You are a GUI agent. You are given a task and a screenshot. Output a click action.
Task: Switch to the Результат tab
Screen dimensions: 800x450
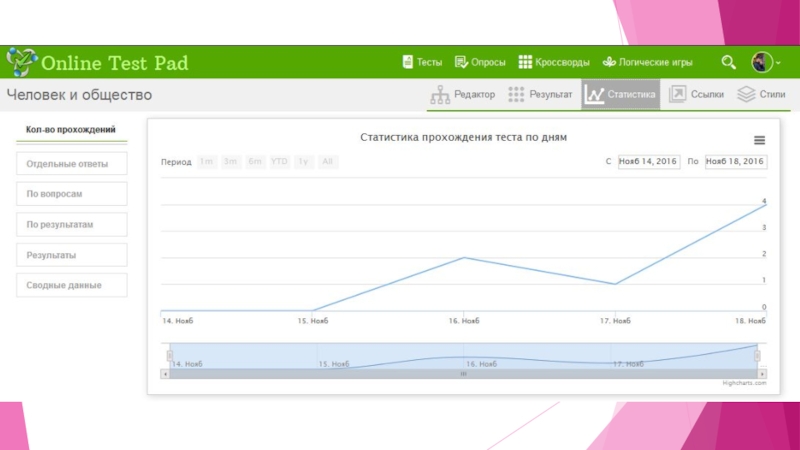coord(540,95)
